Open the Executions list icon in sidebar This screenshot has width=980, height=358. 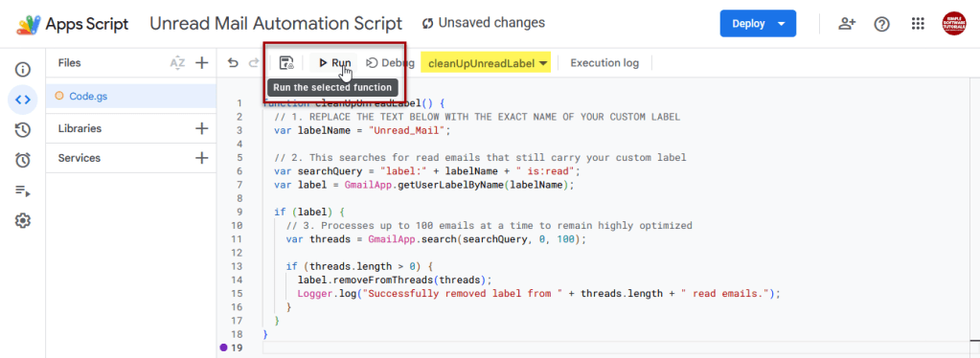tap(23, 190)
